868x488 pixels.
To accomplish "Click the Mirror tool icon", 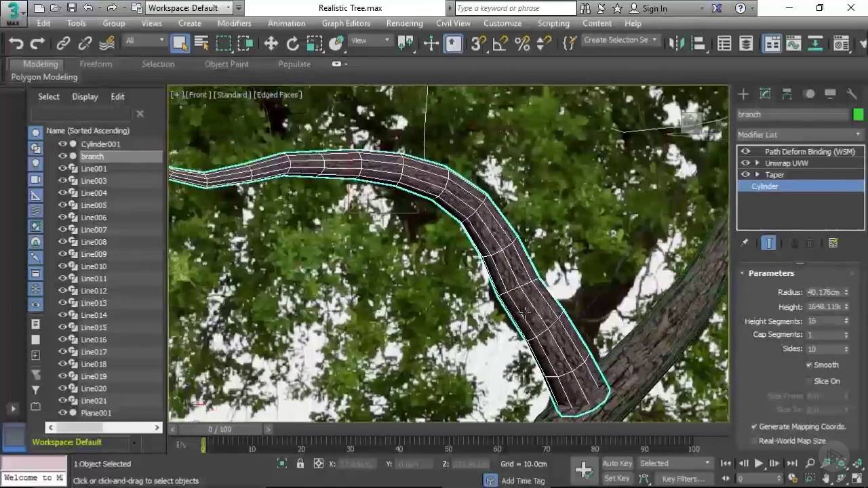I will coord(677,43).
